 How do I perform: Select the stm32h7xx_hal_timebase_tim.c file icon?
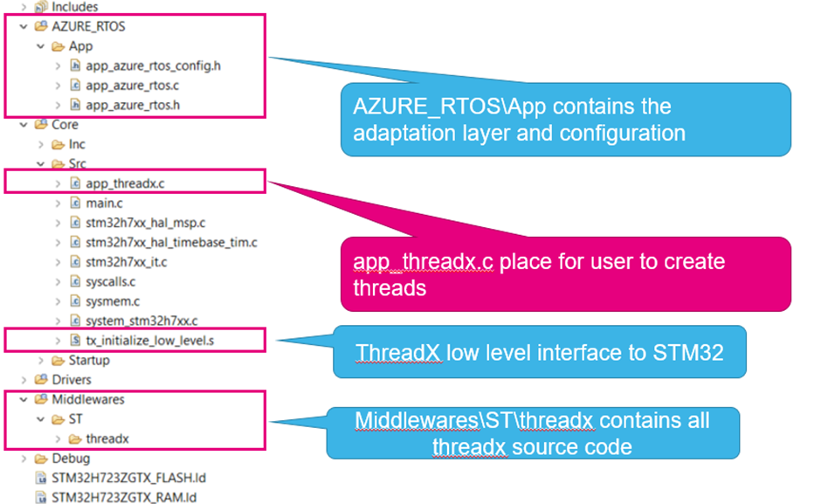(75, 243)
